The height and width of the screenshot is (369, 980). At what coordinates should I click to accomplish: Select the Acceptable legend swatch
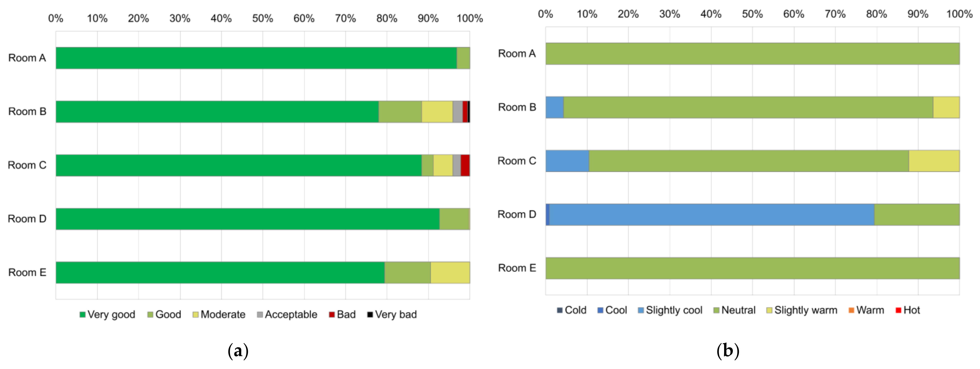[x=260, y=315]
